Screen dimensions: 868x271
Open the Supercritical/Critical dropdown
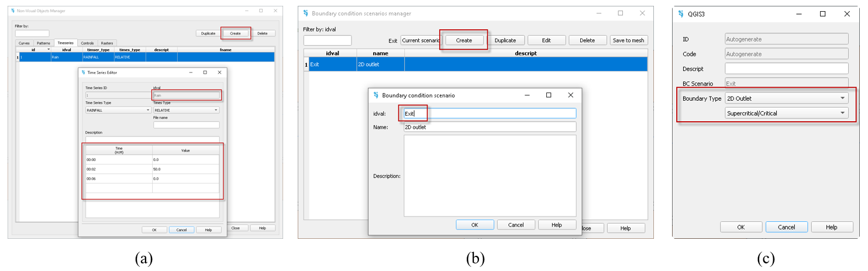[786, 113]
